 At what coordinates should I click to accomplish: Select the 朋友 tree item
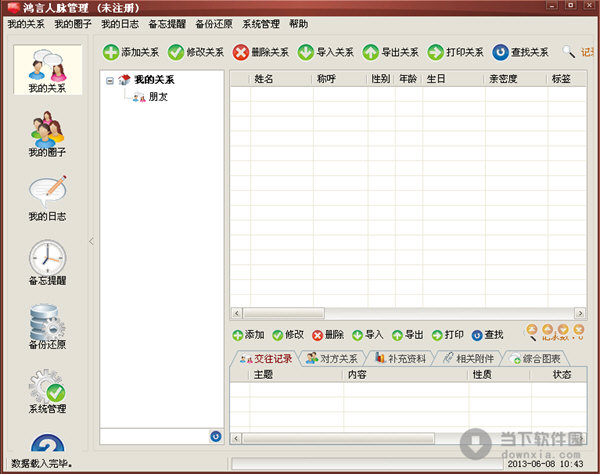[x=158, y=97]
